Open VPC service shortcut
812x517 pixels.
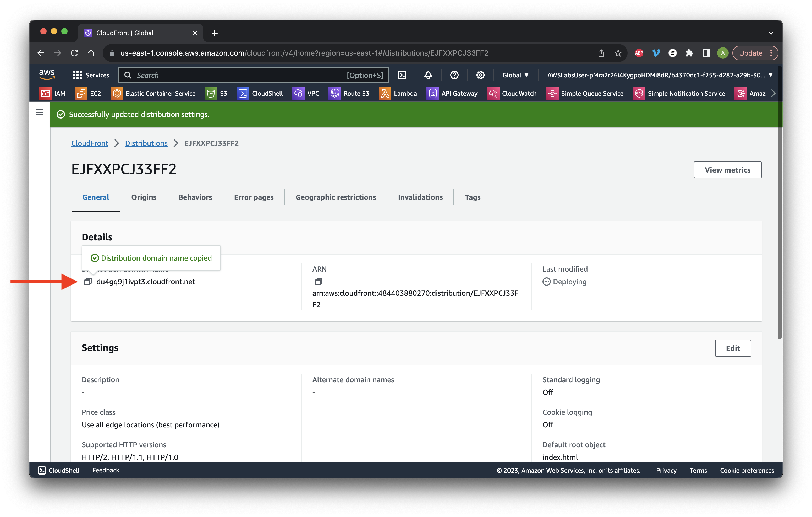tap(306, 94)
